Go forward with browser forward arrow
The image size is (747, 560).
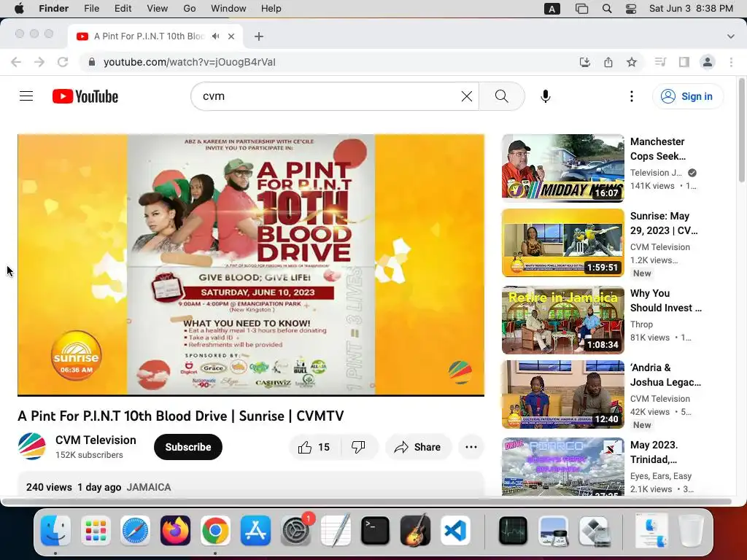point(39,62)
